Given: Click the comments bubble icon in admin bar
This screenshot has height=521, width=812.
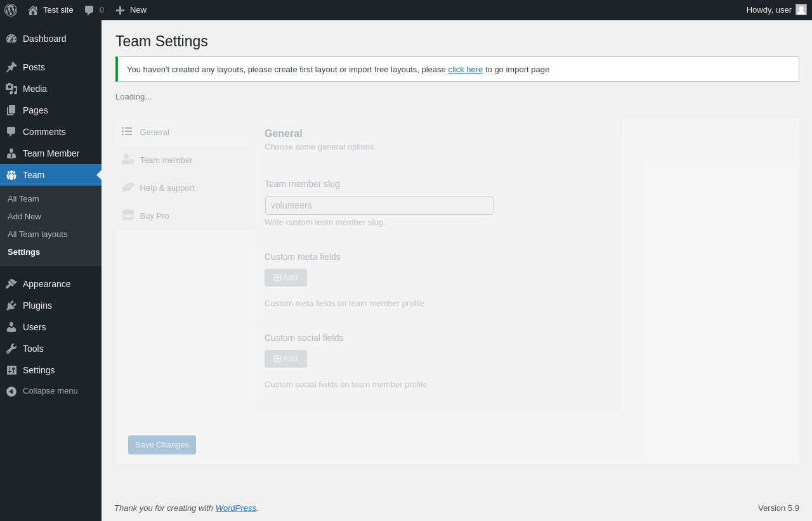Looking at the screenshot, I should [x=89, y=10].
